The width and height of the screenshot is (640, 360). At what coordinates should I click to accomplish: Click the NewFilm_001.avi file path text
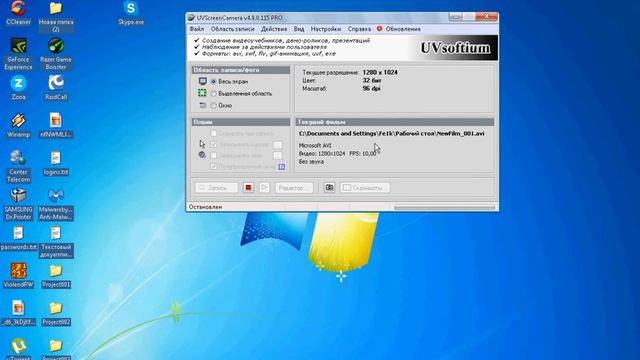pos(391,133)
